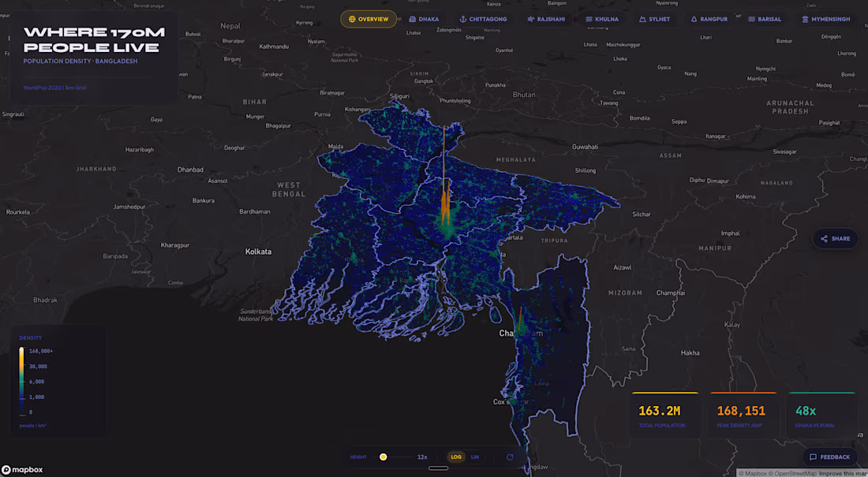This screenshot has width=868, height=477.
Task: Click the reset rotation icon near LOG/LIN
Action: click(509, 457)
